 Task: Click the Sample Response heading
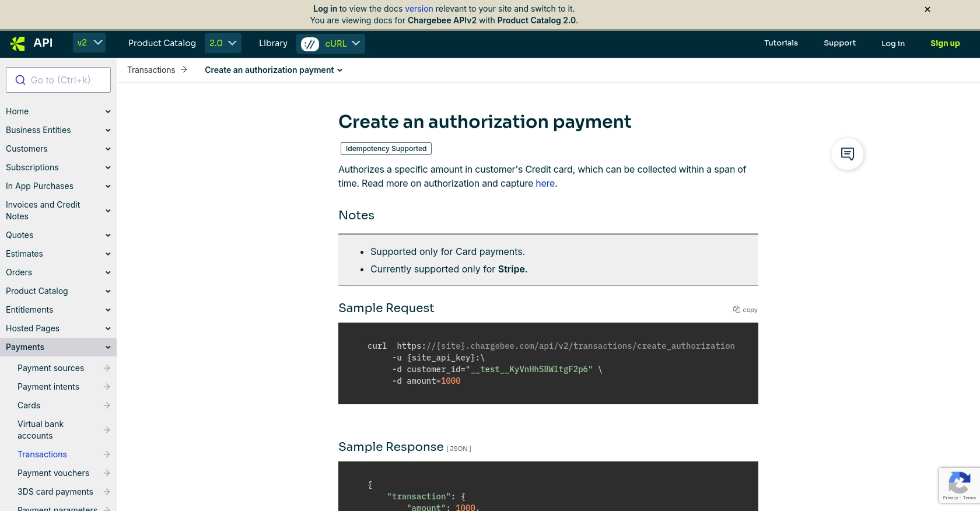click(391, 447)
